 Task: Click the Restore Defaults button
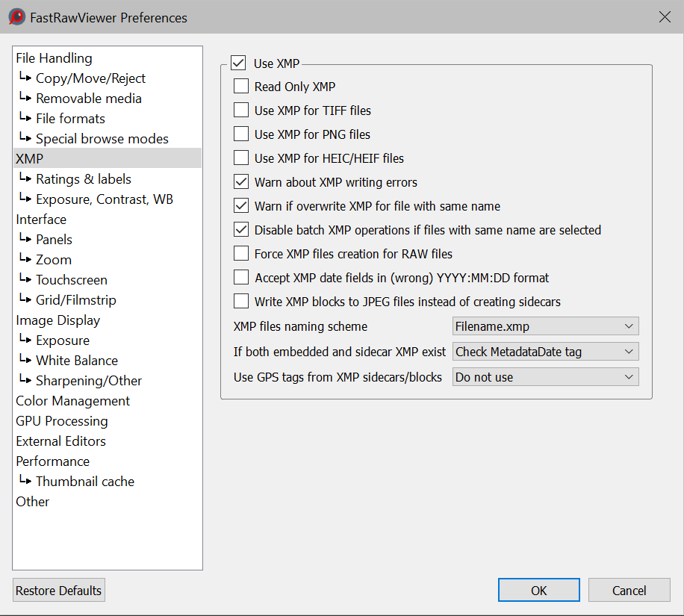tap(59, 591)
